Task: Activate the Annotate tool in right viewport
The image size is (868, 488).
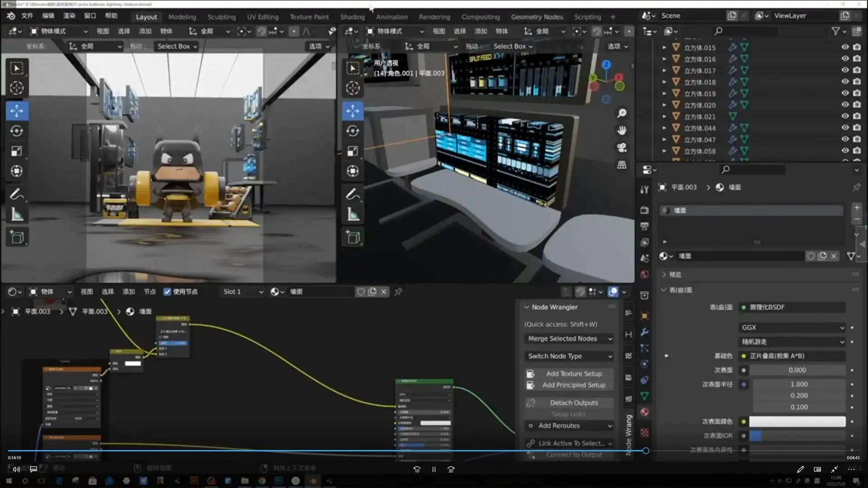Action: 353,194
